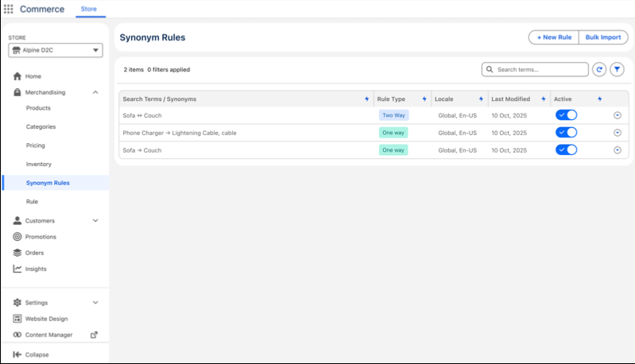Click lightning icon in Last Modified column header
This screenshot has height=364, width=635.
tap(544, 99)
